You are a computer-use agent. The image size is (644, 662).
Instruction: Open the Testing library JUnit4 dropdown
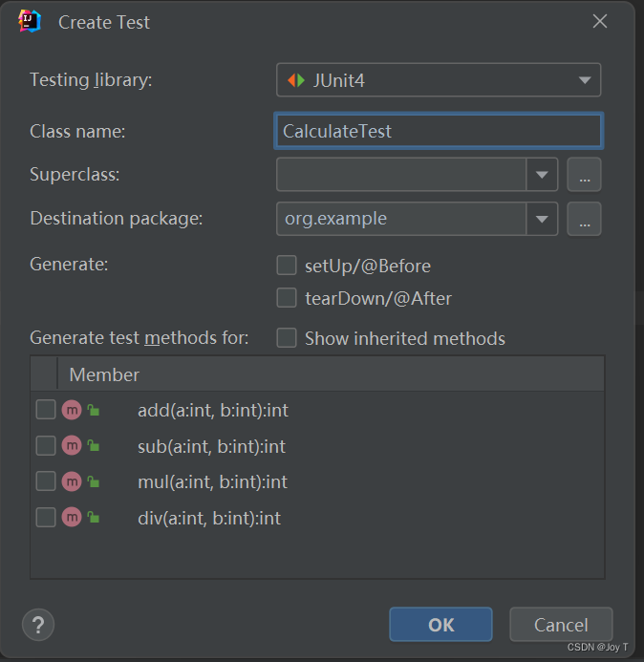pos(439,80)
